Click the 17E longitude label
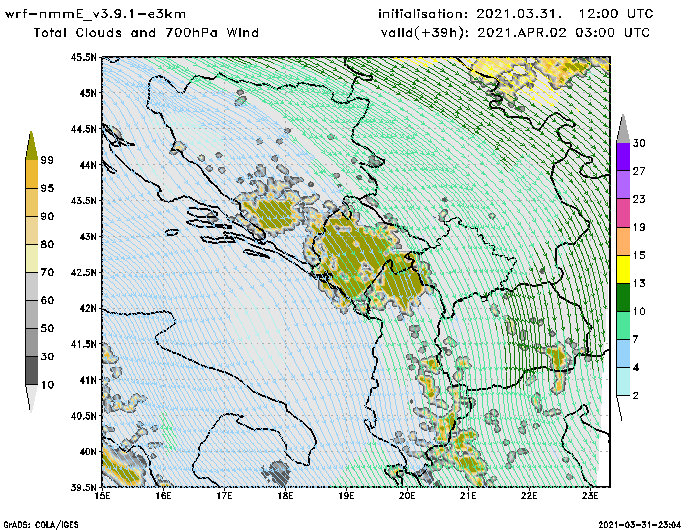This screenshot has width=700, height=530. point(224,496)
